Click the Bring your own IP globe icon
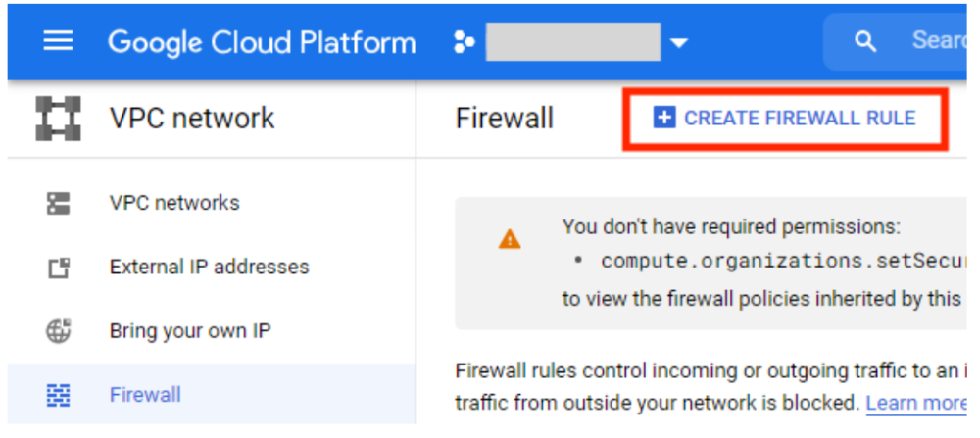The height and width of the screenshot is (438, 980). coord(58,331)
